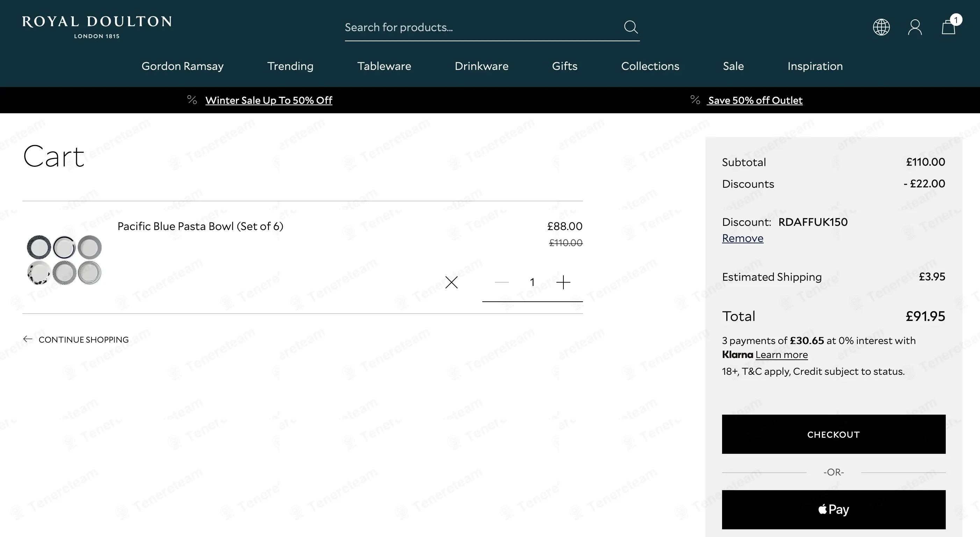Click the back arrow before Continue Shopping

pyautogui.click(x=28, y=339)
